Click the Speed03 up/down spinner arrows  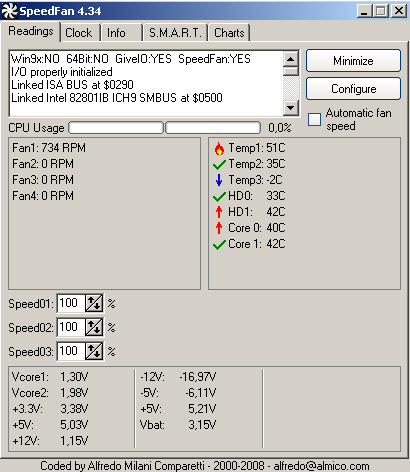click(x=94, y=351)
